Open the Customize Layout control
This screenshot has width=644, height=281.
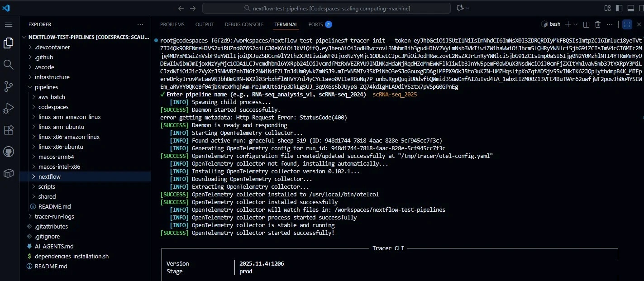tap(607, 8)
